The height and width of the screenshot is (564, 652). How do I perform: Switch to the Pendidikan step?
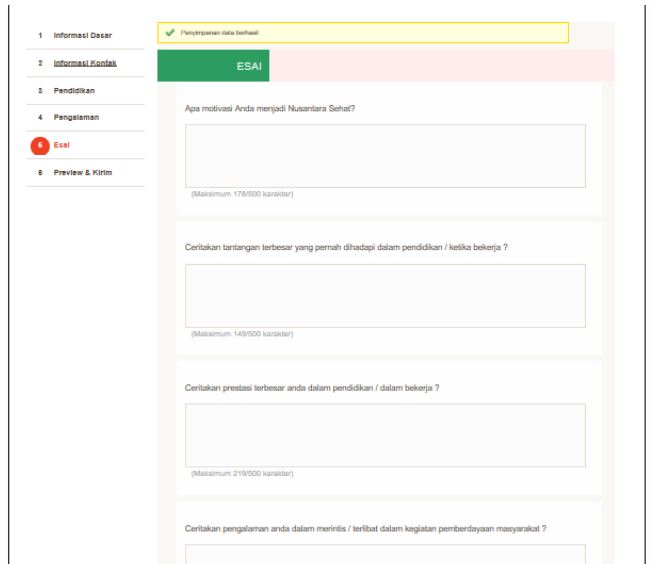(74, 91)
